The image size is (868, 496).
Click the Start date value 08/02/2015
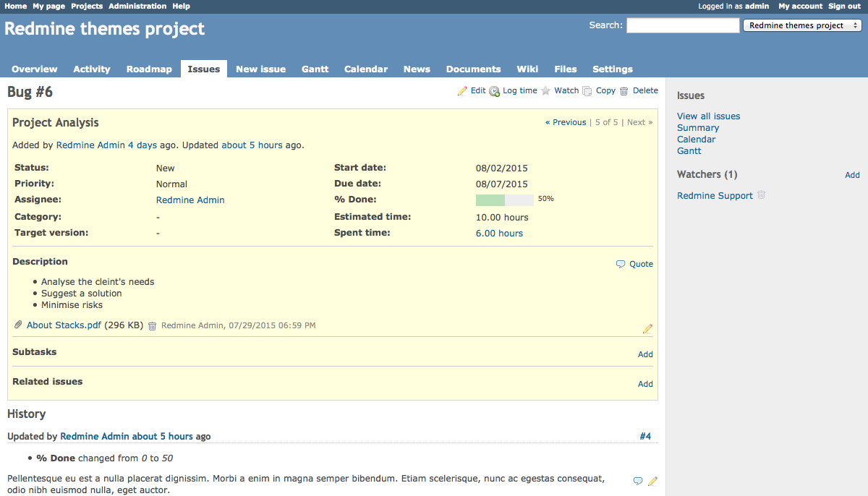coord(502,168)
